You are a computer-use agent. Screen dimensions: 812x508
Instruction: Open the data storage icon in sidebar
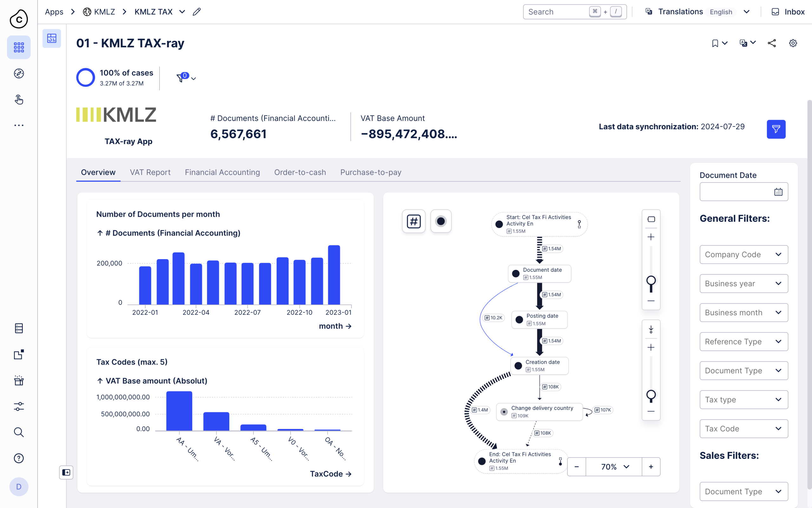[x=19, y=328]
